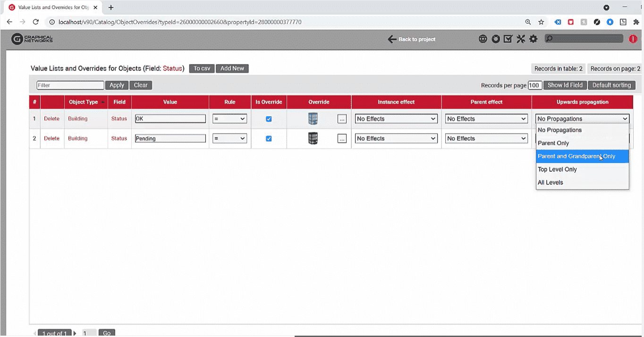This screenshot has height=337, width=644.
Task: Click Back to project link
Action: (x=417, y=39)
